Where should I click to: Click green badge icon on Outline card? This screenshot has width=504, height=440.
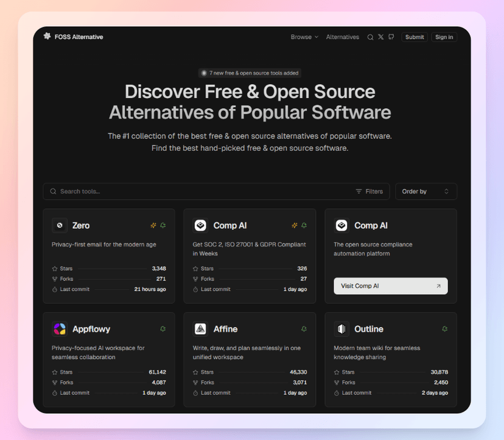coord(445,329)
